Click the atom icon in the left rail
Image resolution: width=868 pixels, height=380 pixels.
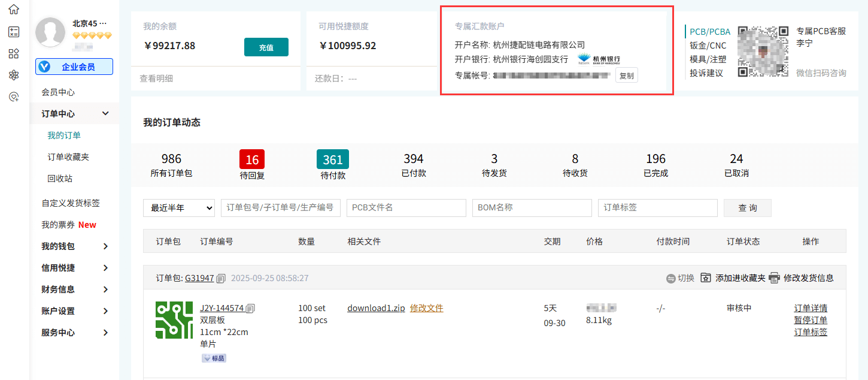[14, 75]
